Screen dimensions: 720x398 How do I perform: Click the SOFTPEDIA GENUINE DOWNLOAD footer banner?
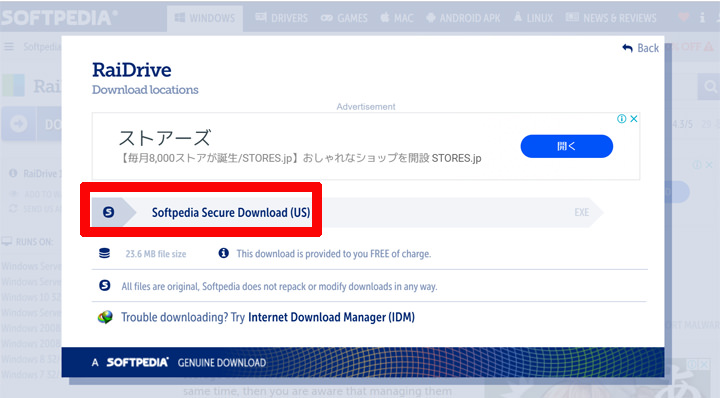coord(363,362)
